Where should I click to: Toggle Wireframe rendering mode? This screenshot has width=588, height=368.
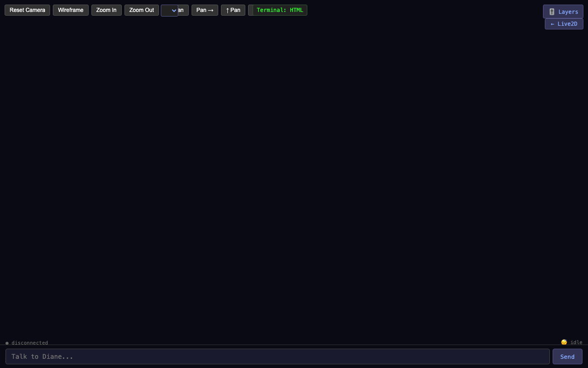click(x=70, y=10)
